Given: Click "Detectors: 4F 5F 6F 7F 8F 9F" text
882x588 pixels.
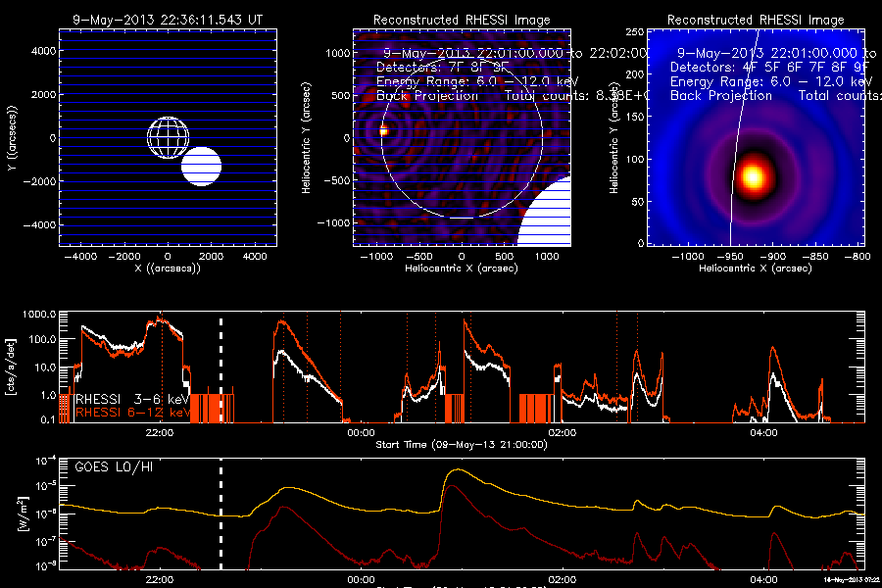Looking at the screenshot, I should point(769,67).
